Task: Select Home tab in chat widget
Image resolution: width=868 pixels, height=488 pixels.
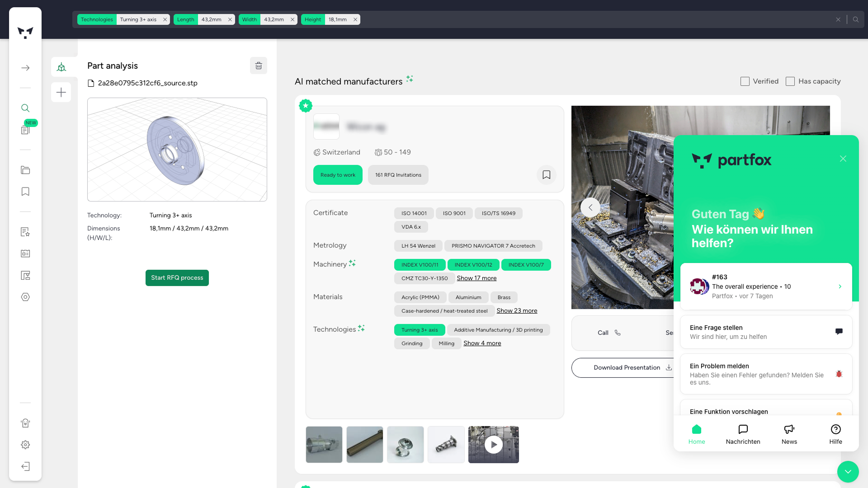Action: [697, 434]
